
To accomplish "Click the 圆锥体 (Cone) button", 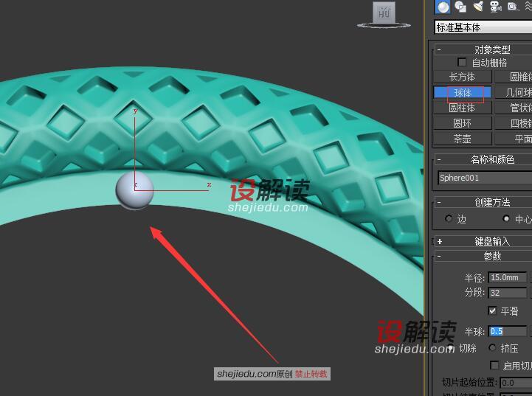I will (x=514, y=77).
